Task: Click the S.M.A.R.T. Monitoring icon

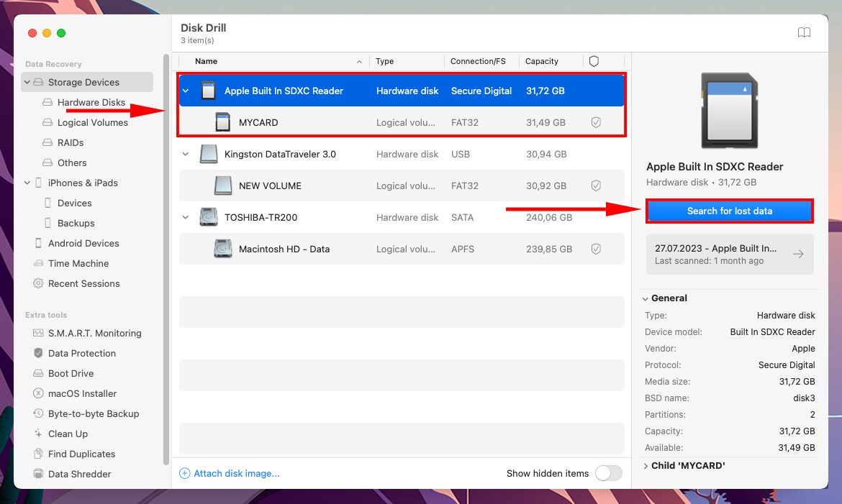Action: (38, 333)
